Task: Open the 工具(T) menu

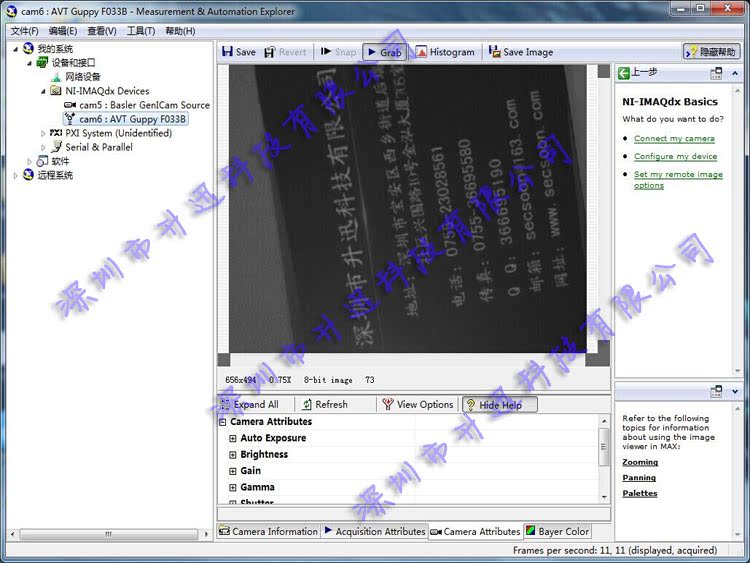Action: pos(141,31)
